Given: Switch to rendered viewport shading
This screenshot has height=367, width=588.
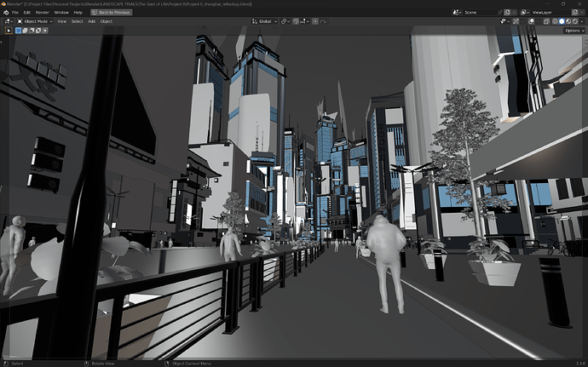Looking at the screenshot, I should tap(575, 21).
